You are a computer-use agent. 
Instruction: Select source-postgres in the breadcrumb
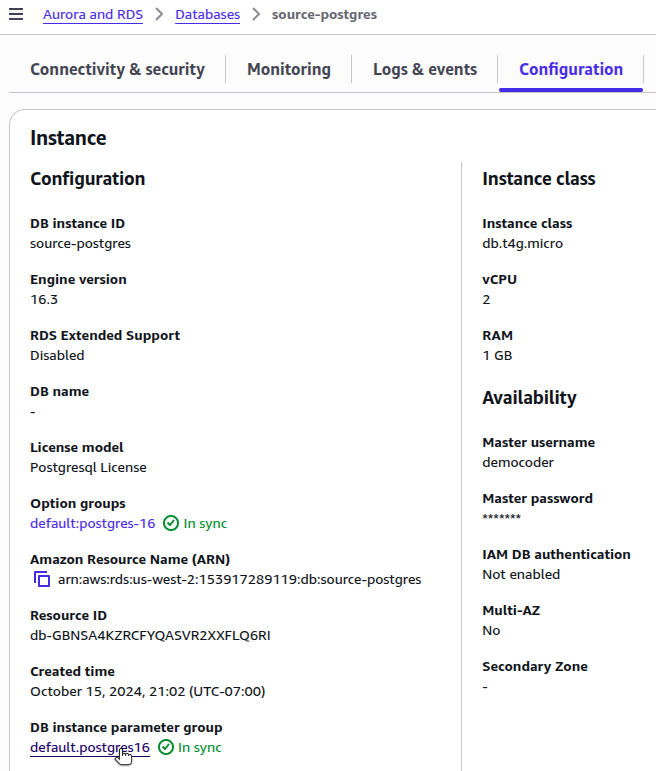tap(324, 15)
